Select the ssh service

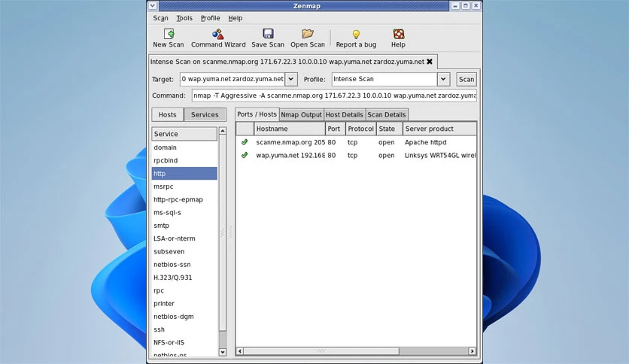coord(184,329)
